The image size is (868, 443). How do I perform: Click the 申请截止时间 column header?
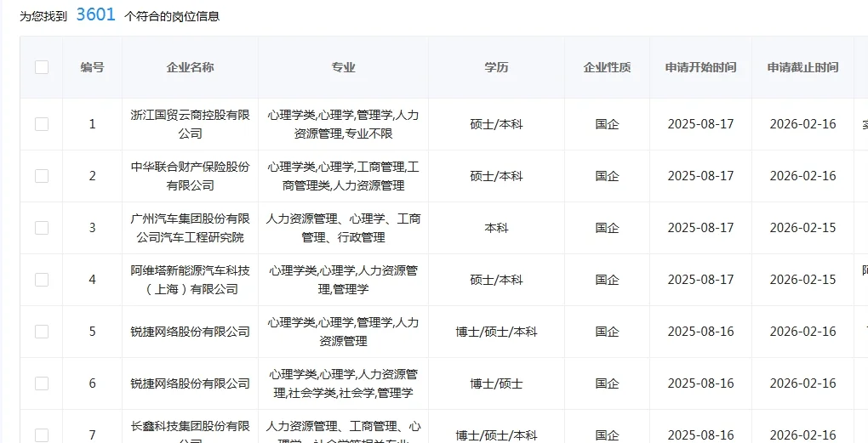coord(802,67)
